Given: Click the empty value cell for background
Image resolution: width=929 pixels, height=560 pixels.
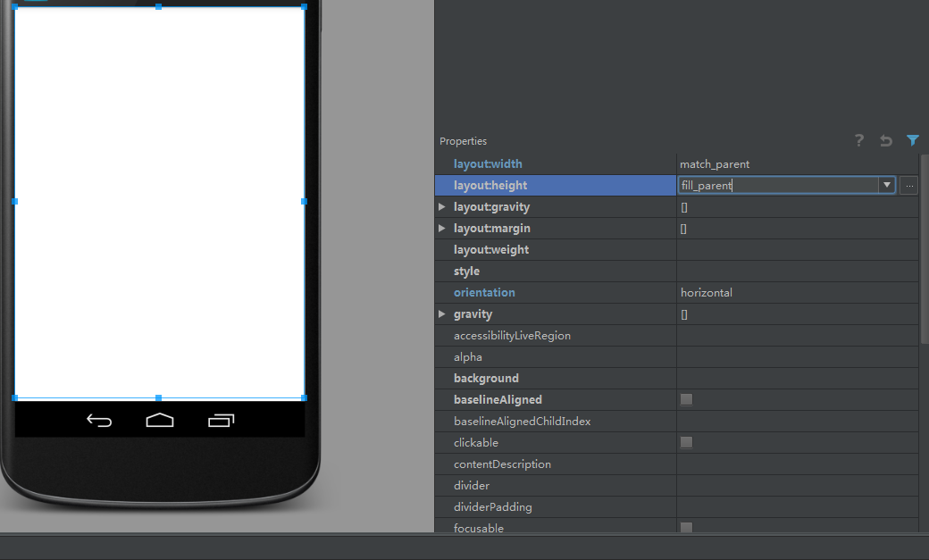Looking at the screenshot, I should coord(798,379).
